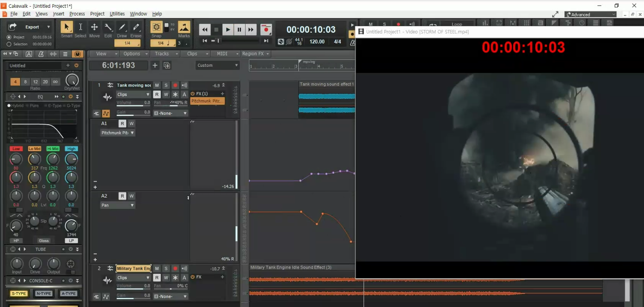The image size is (644, 307).
Task: Choose N-TYPE console emulation
Action: tap(44, 293)
